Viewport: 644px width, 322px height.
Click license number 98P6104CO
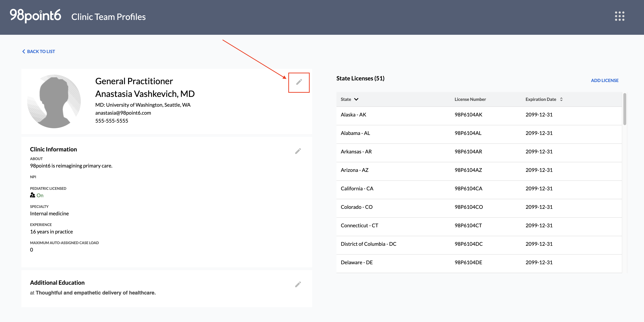[x=468, y=207]
